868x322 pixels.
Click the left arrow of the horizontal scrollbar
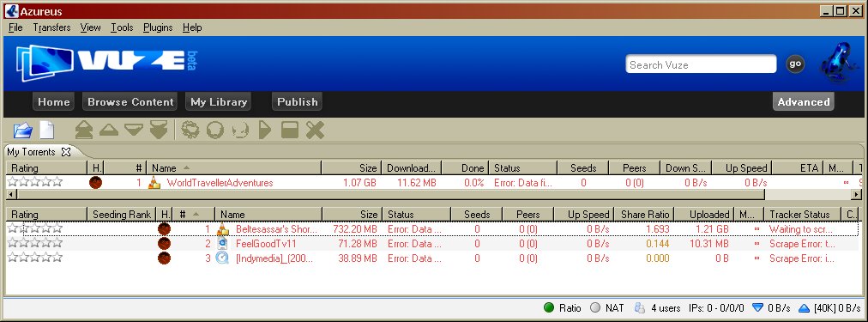click(10, 195)
